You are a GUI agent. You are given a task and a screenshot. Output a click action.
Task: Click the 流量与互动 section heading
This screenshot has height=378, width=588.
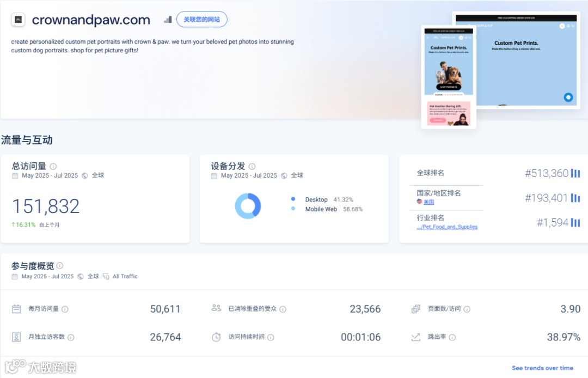[27, 140]
